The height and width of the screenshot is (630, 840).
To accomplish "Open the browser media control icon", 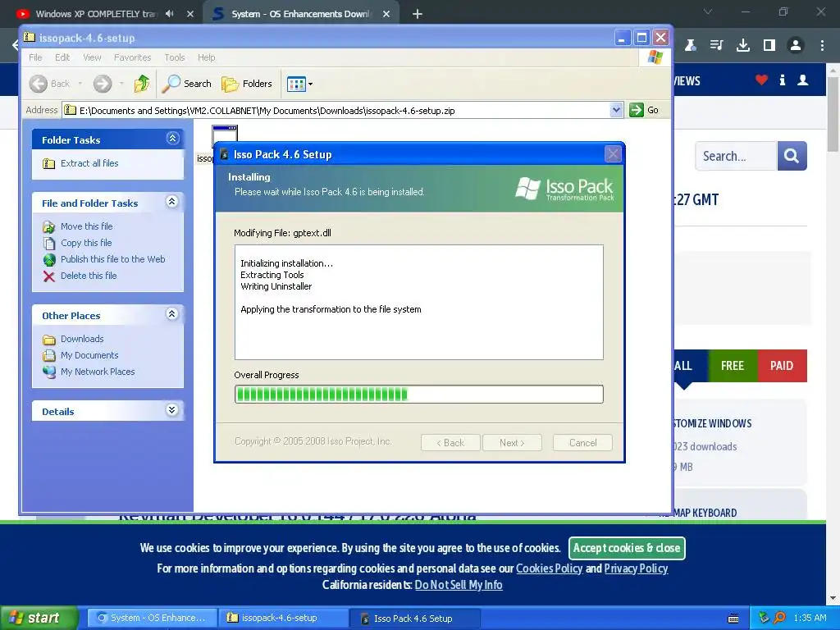I will pyautogui.click(x=716, y=46).
